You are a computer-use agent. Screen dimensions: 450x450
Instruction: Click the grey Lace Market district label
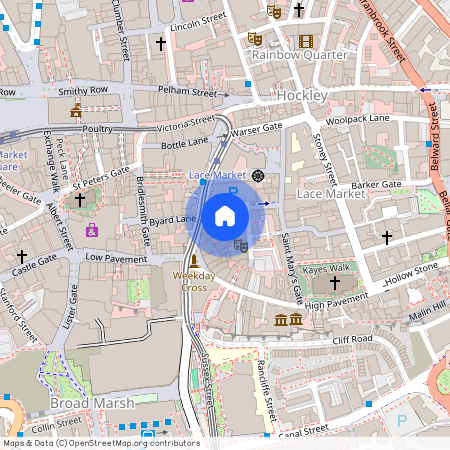coord(331,194)
